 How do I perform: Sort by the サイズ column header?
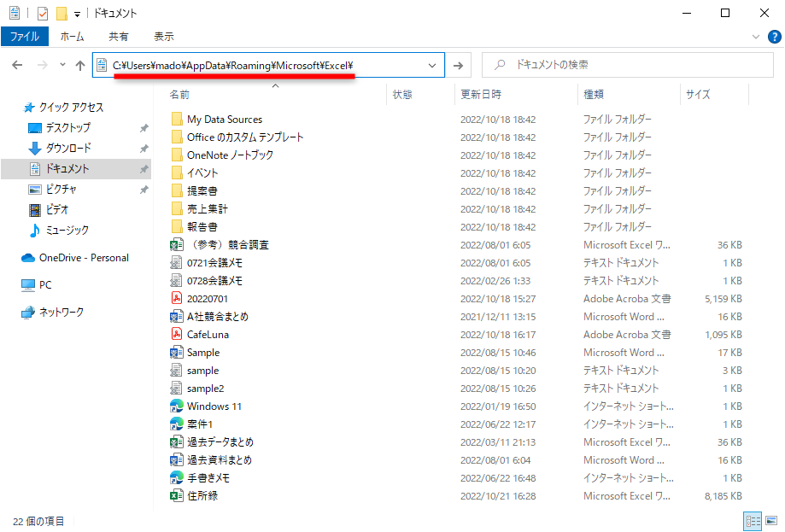[698, 94]
